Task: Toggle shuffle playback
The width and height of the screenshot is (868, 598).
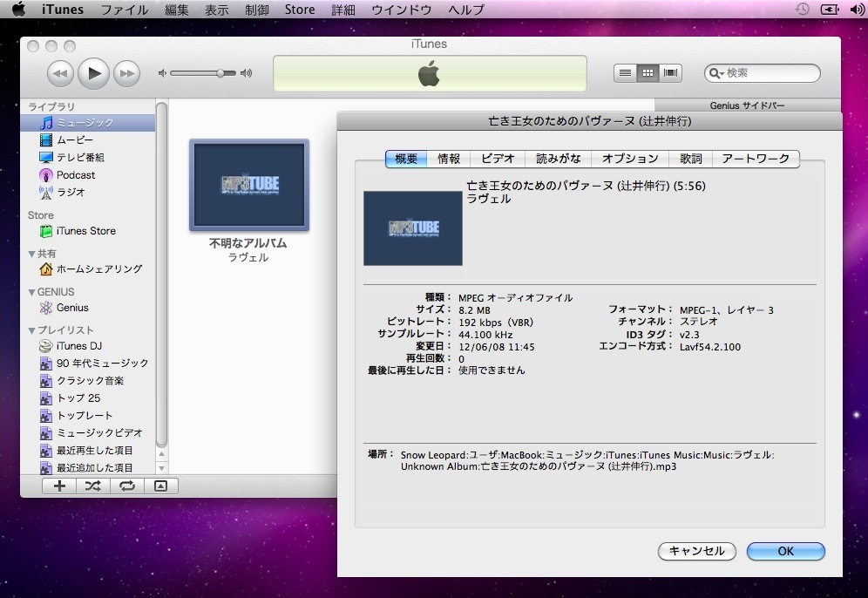Action: point(93,486)
